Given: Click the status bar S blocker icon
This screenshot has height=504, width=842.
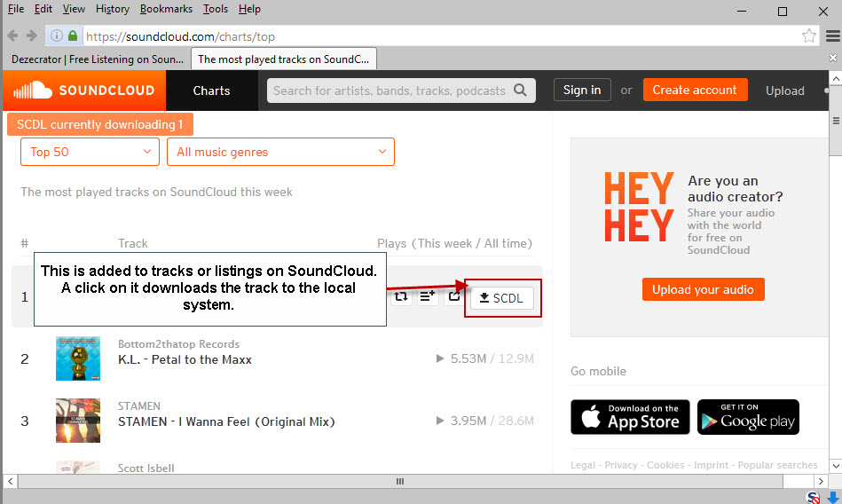Looking at the screenshot, I should pos(813,498).
